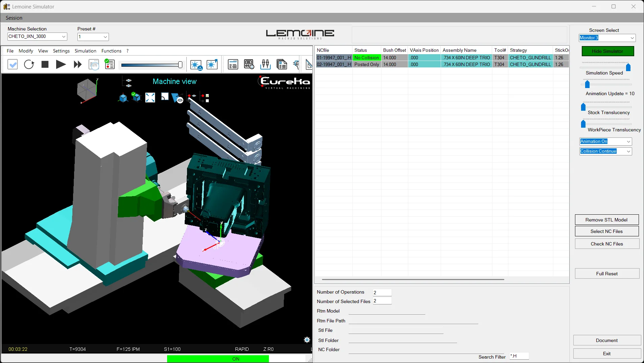Open viewport settings via the gear icon

(x=307, y=340)
